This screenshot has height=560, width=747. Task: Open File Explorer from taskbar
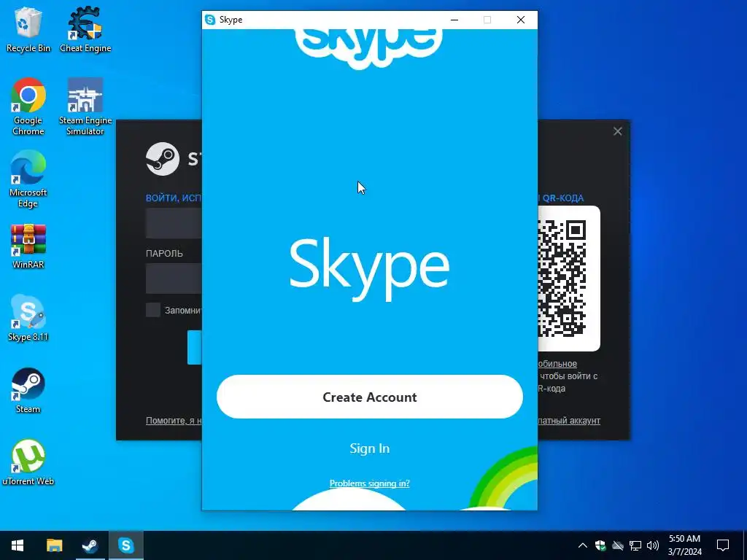[x=54, y=545]
